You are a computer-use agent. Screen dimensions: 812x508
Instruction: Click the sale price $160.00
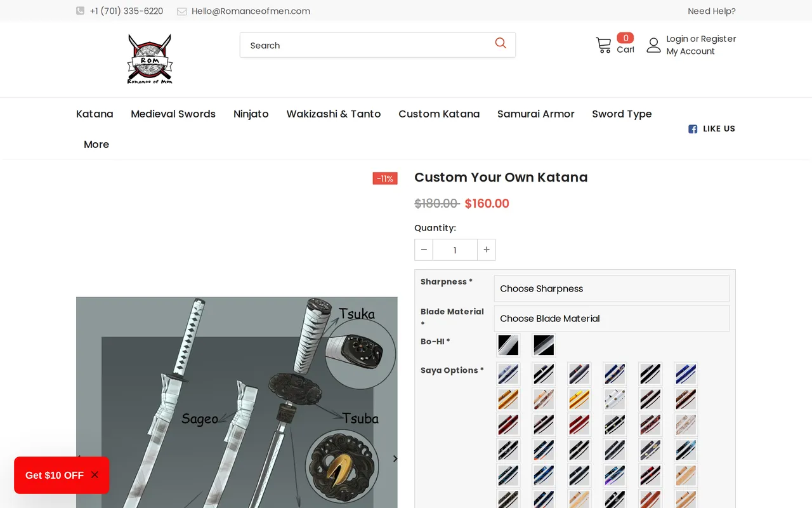(487, 204)
